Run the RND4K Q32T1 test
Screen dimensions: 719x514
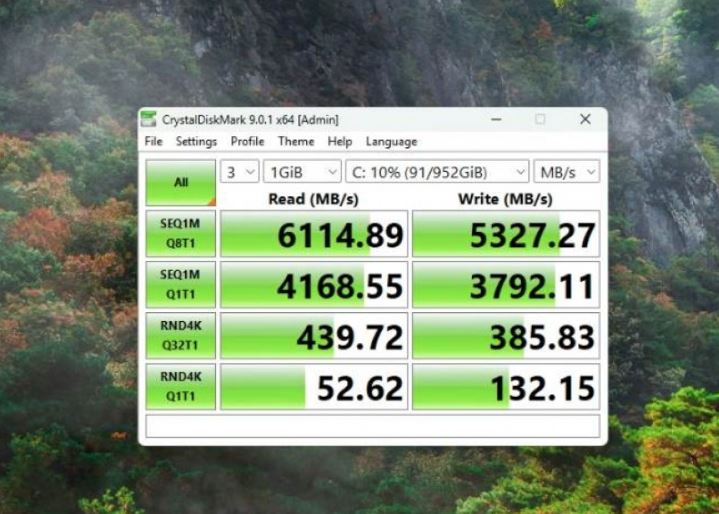(180, 335)
